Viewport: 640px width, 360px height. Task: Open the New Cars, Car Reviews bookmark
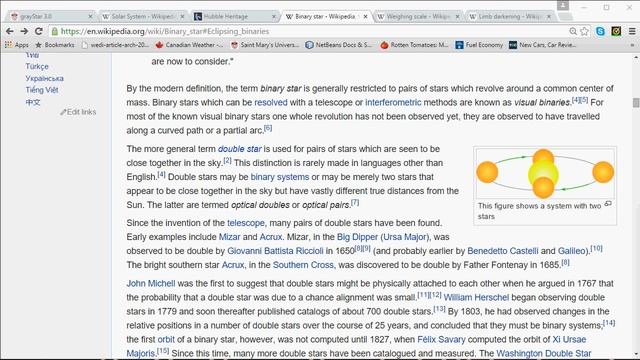pyautogui.click(x=543, y=45)
